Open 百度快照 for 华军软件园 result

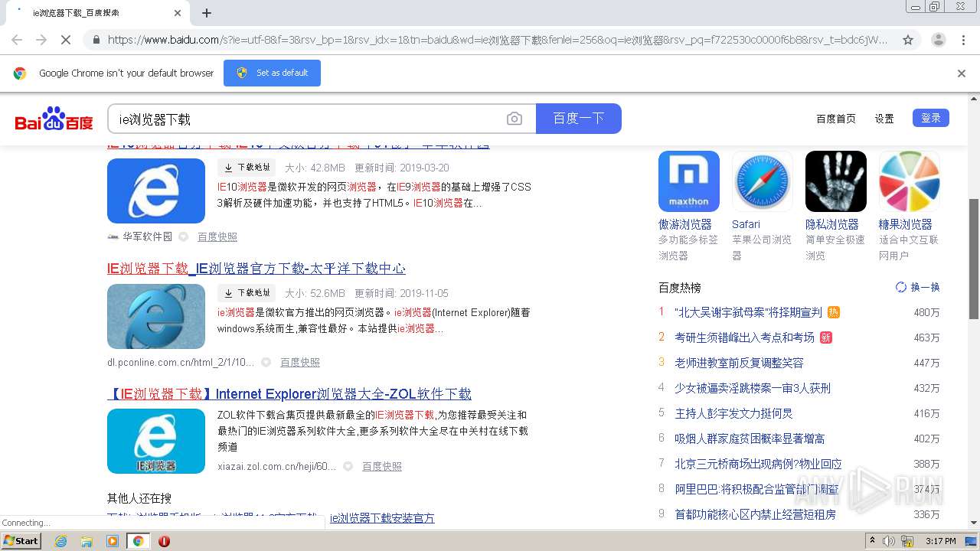(x=217, y=237)
